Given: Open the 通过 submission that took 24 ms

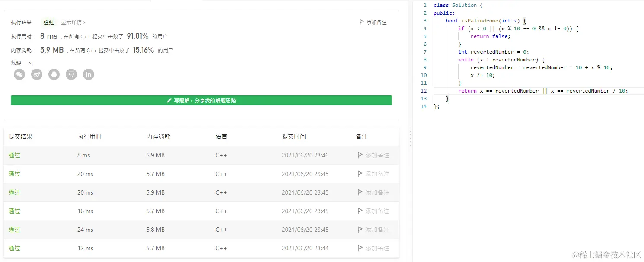Looking at the screenshot, I should tap(14, 230).
